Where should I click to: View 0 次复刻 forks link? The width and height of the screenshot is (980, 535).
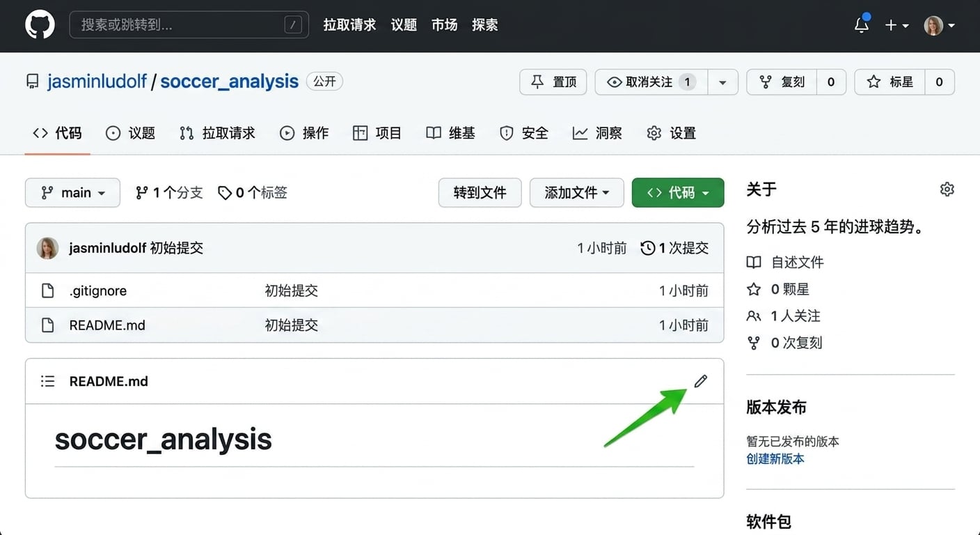784,343
